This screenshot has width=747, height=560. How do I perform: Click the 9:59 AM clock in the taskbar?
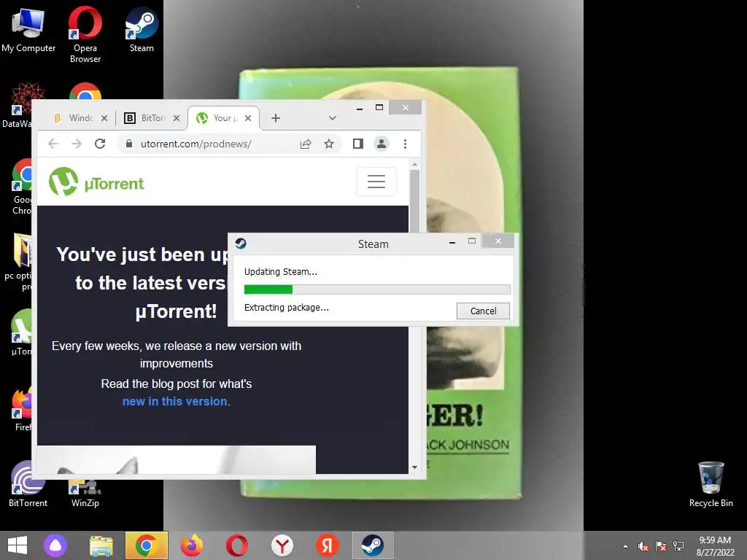point(715,540)
